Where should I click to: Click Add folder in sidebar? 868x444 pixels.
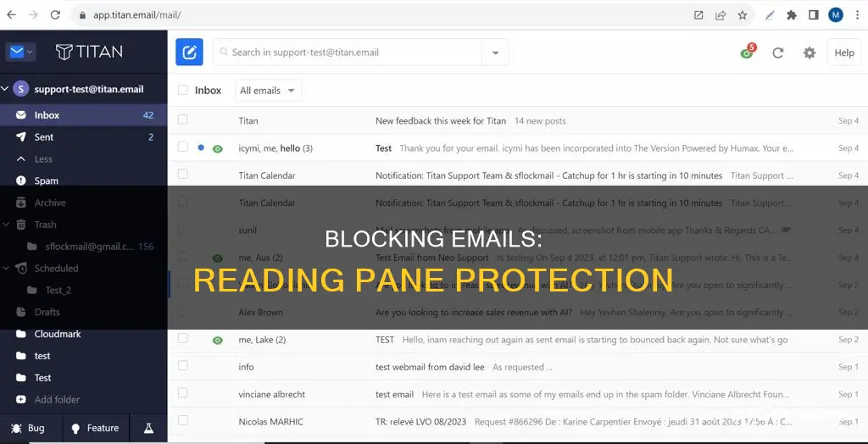[57, 400]
